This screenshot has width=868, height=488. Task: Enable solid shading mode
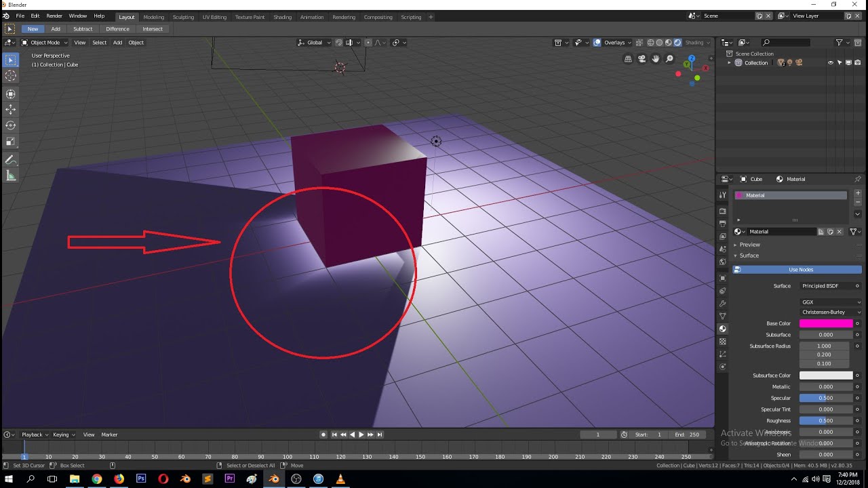659,43
